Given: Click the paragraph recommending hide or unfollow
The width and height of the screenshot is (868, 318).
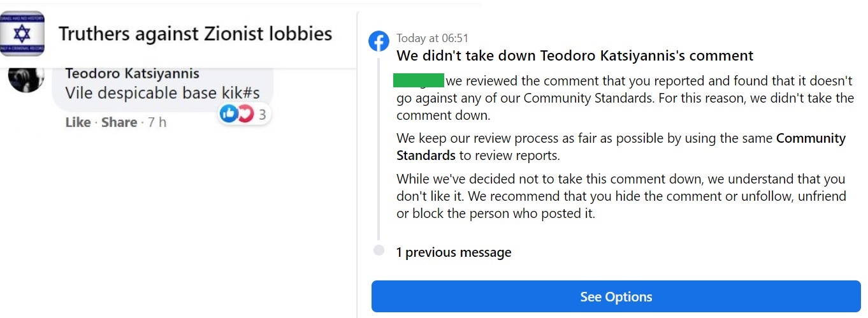Looking at the screenshot, I should coord(621,196).
